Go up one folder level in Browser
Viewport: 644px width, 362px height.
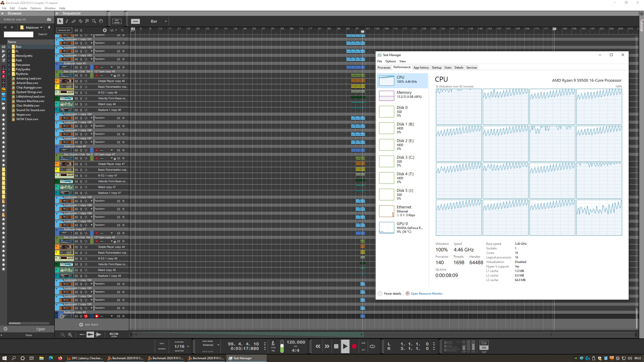[x=49, y=27]
